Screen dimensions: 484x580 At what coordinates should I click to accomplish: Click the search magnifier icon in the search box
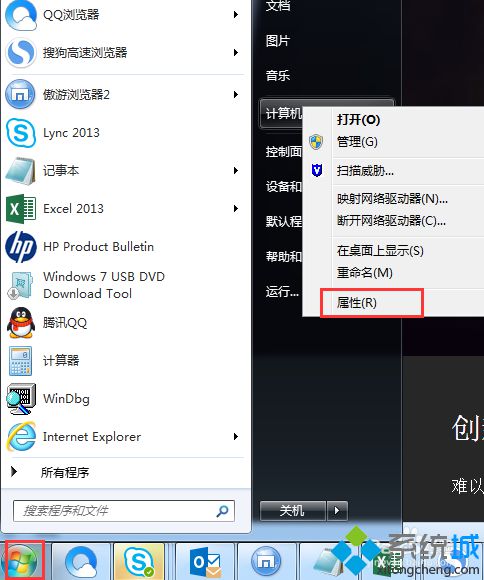click(222, 511)
